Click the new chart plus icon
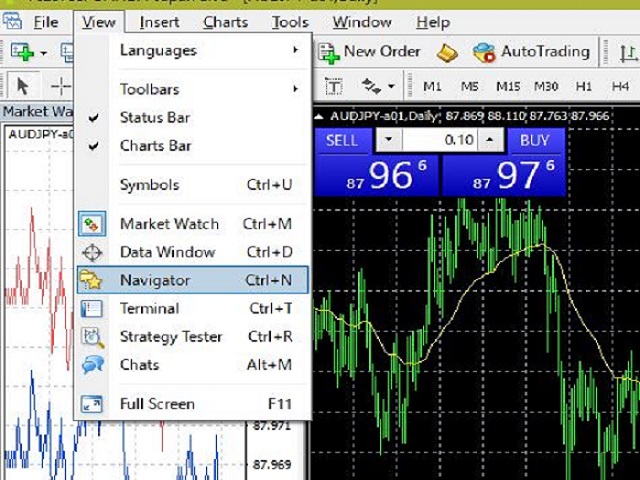 pos(22,52)
